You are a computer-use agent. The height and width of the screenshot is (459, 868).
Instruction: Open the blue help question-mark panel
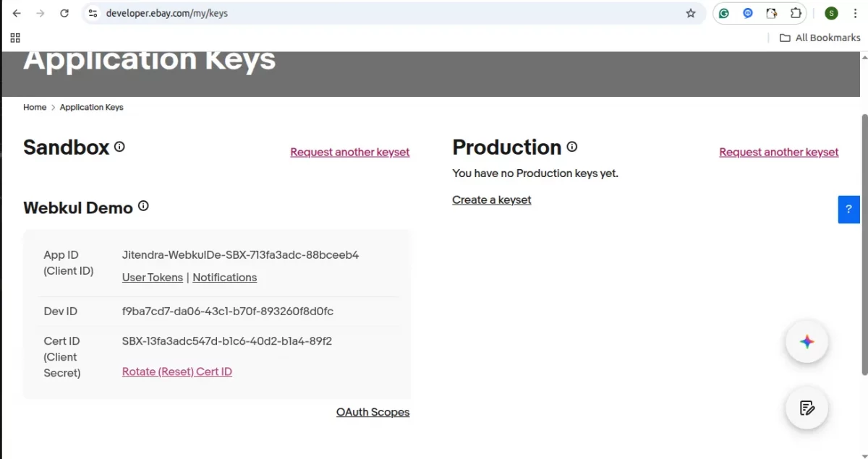click(x=848, y=209)
